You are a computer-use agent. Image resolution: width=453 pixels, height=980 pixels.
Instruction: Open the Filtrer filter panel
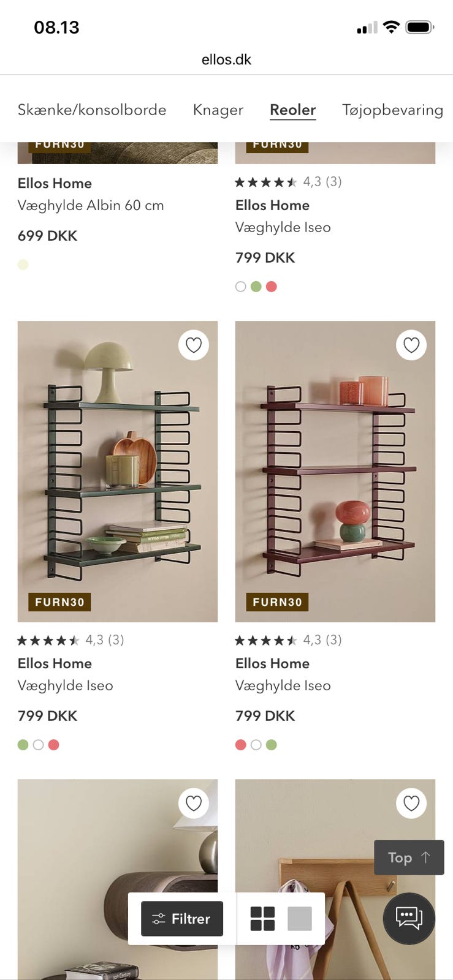[182, 919]
